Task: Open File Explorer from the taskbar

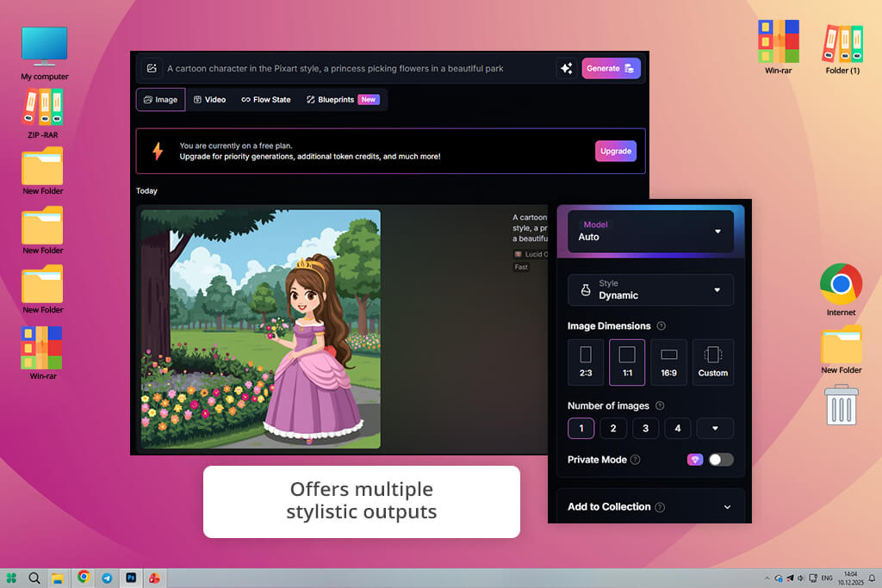Action: coord(58,578)
